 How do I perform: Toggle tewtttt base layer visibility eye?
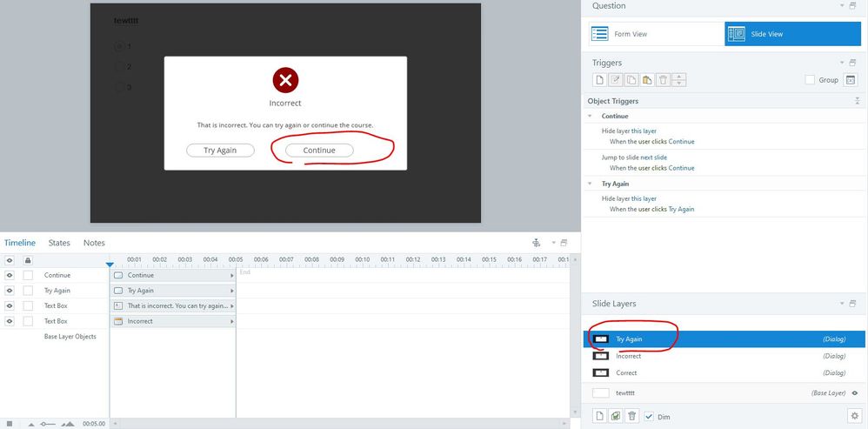[x=855, y=393]
